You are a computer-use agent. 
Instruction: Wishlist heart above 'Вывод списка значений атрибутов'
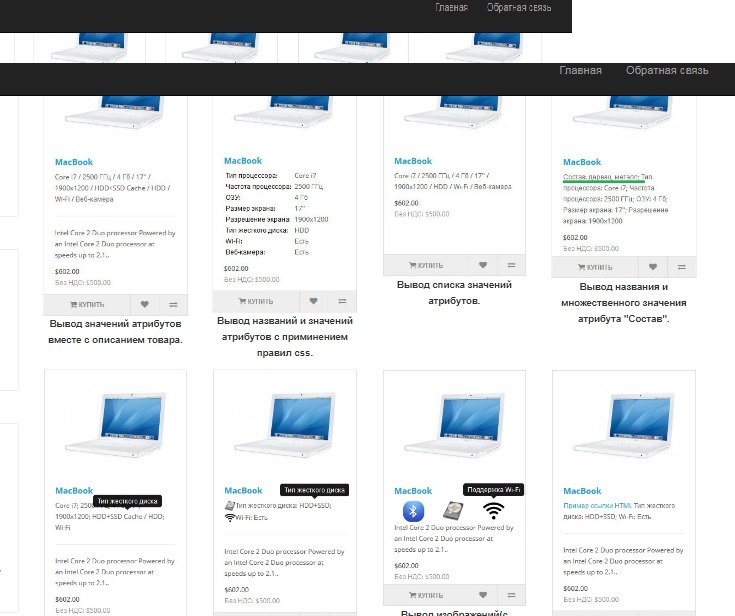(x=483, y=265)
